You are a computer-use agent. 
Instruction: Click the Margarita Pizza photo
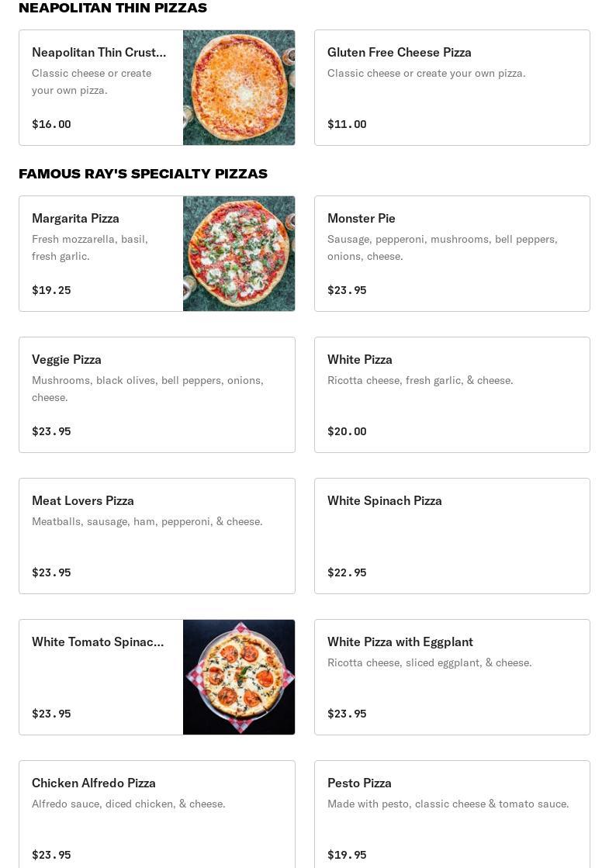click(x=239, y=254)
